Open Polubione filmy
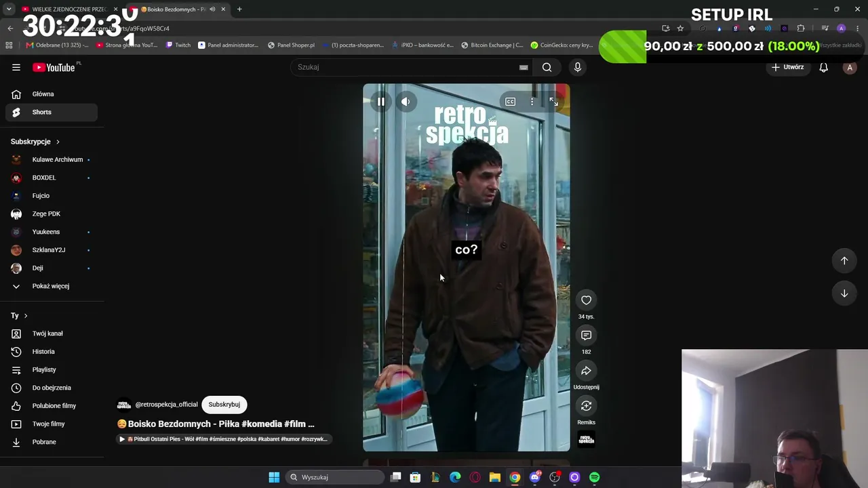The image size is (868, 488). (52, 406)
